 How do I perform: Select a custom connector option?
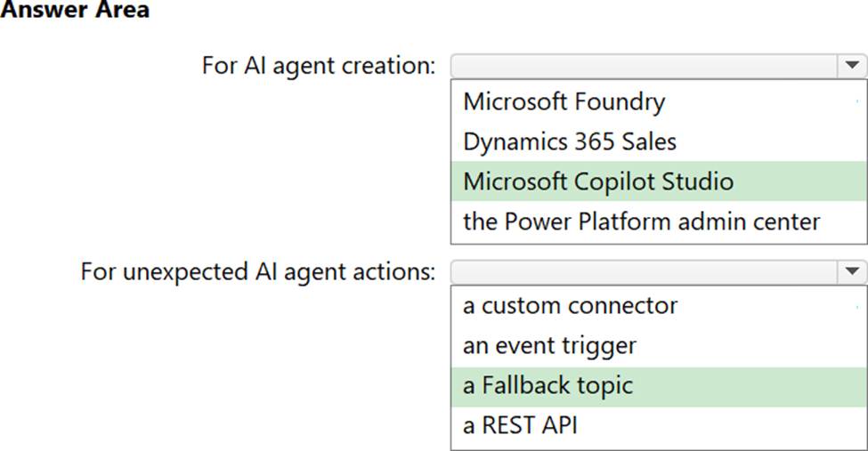pos(570,305)
